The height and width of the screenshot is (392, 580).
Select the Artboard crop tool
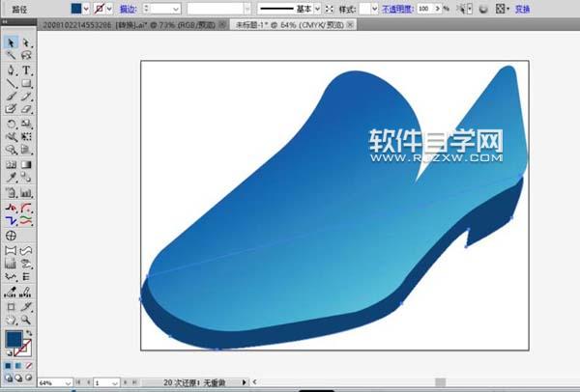click(11, 307)
